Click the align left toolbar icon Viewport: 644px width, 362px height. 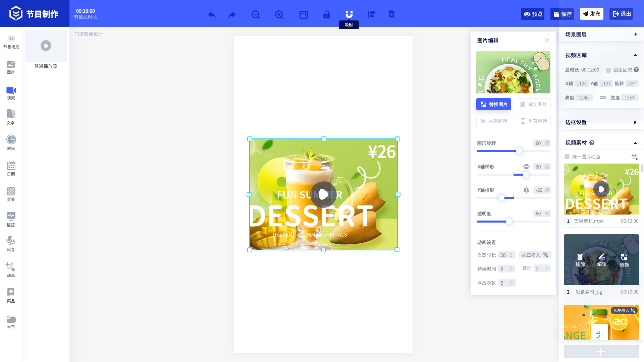[371, 14]
